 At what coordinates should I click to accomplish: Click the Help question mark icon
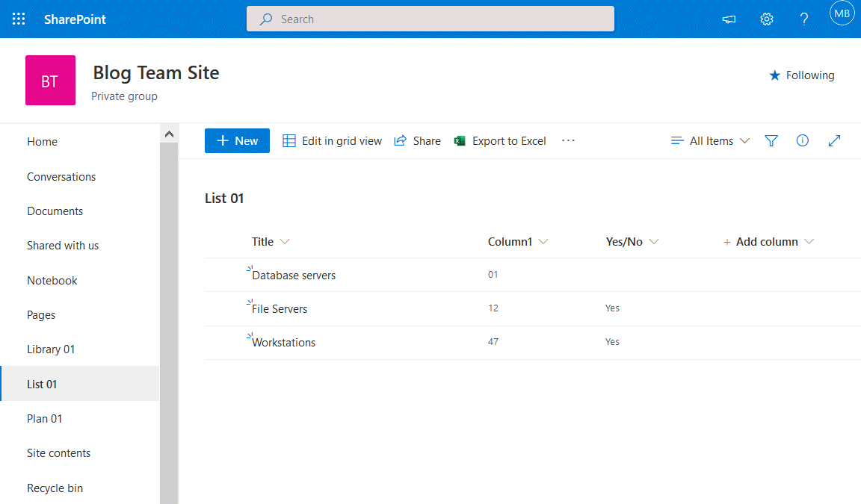tap(804, 19)
